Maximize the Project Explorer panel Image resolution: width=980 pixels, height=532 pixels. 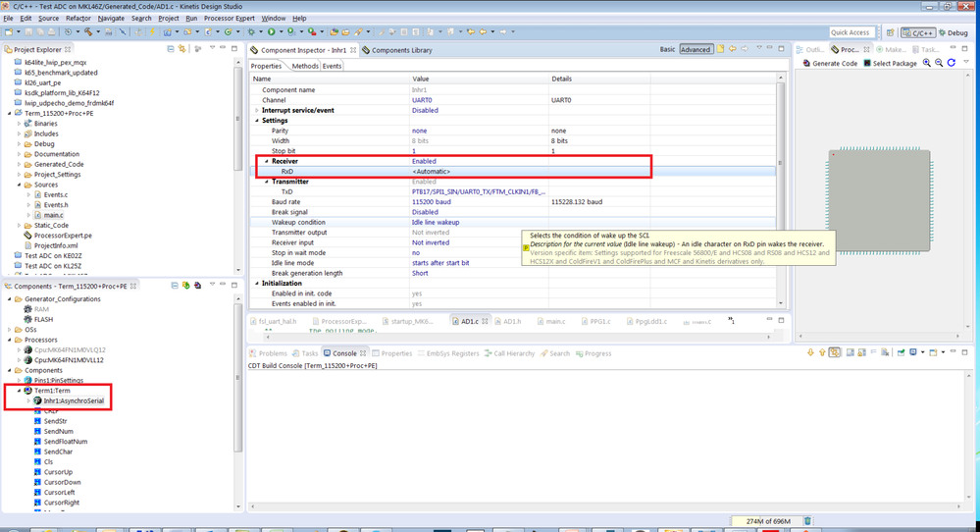click(x=234, y=48)
